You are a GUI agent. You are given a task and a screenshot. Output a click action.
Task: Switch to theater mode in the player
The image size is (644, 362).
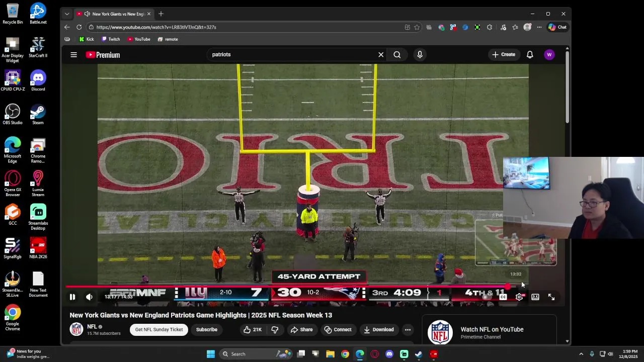tap(535, 297)
